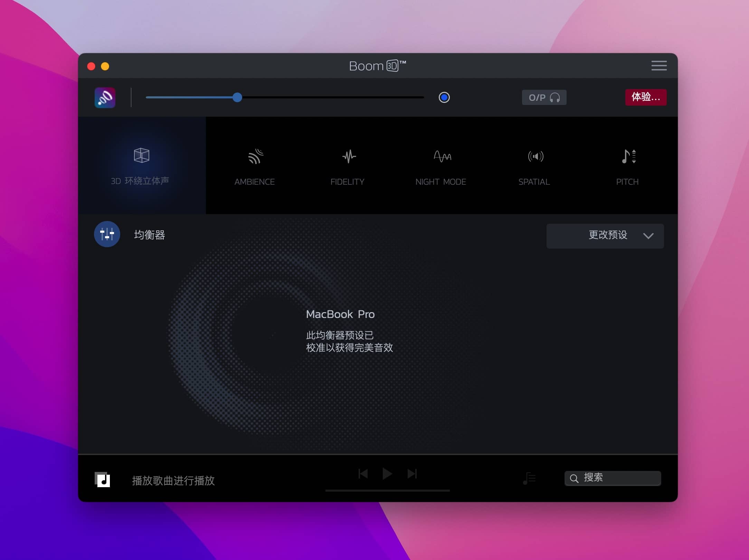Toggle the blue boost power indicator

[444, 97]
